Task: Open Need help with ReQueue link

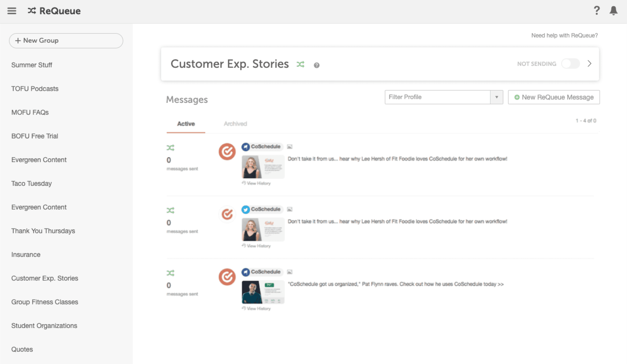Action: coord(564,36)
